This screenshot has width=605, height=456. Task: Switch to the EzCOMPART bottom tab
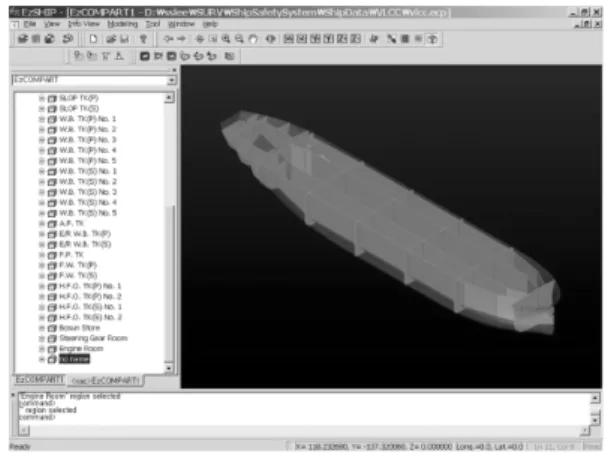click(39, 380)
